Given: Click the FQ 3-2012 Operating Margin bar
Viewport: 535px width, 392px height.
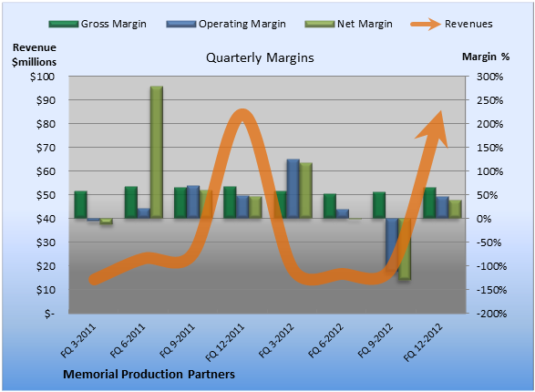Looking at the screenshot, I should tap(293, 189).
